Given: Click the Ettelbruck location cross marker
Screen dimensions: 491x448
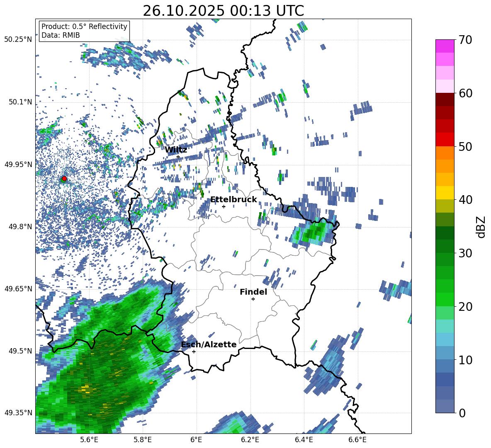Looking at the screenshot, I should point(224,206).
